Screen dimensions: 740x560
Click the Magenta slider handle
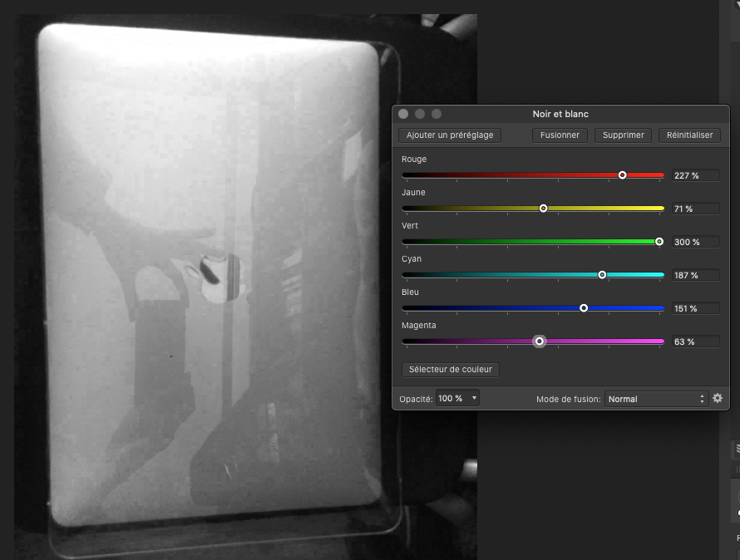tap(539, 341)
